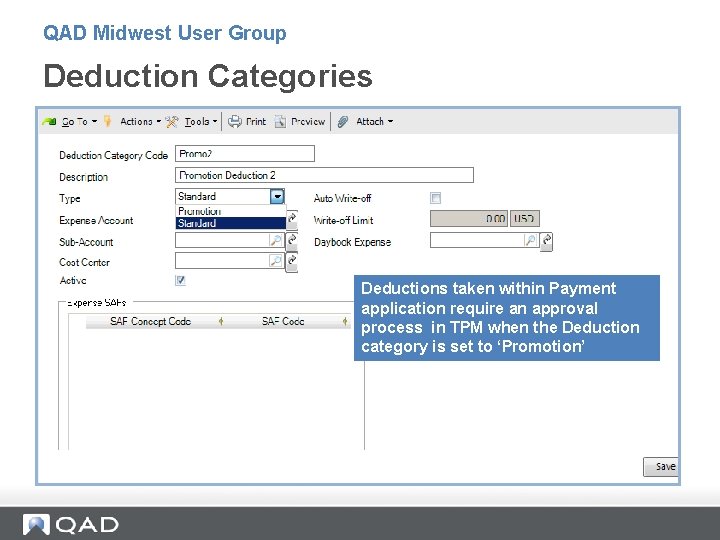This screenshot has width=720, height=540.
Task: Click the Cost Center go-to arrow icon
Action: [292, 261]
